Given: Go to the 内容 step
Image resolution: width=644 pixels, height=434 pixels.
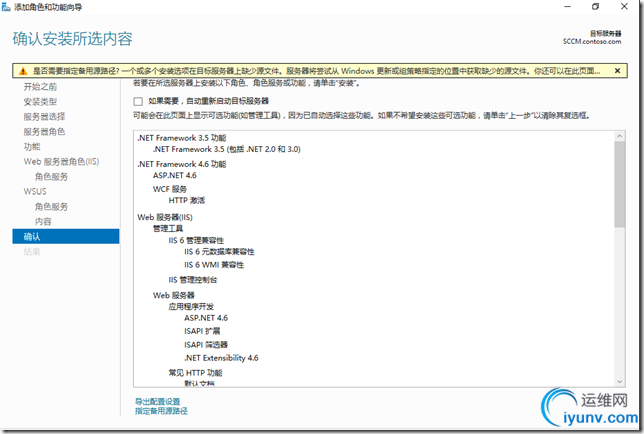Looking at the screenshot, I should click(43, 221).
